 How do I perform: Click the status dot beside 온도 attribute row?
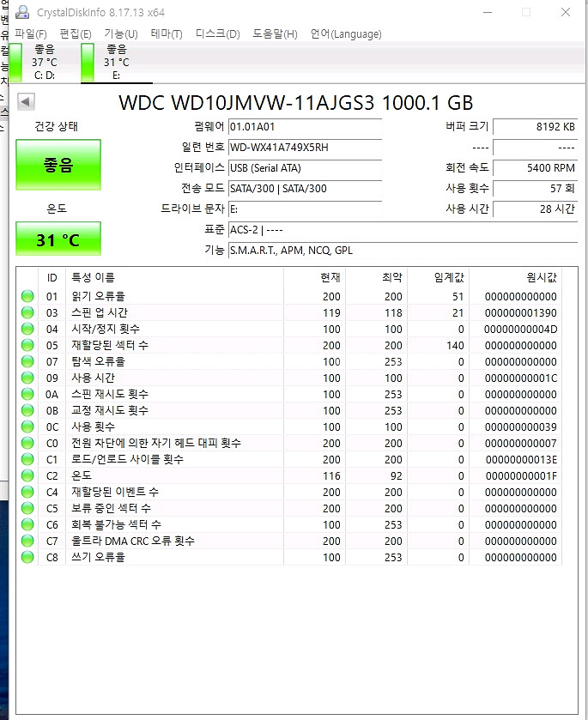click(x=28, y=476)
